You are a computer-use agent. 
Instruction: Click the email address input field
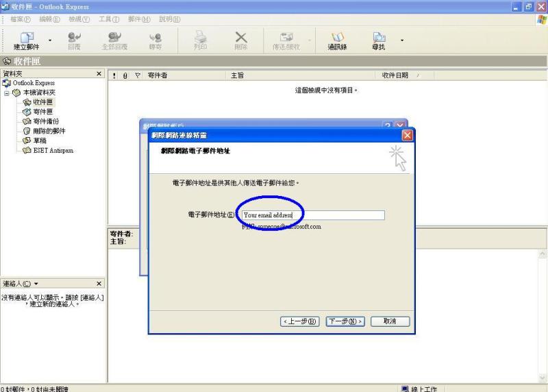coord(313,215)
